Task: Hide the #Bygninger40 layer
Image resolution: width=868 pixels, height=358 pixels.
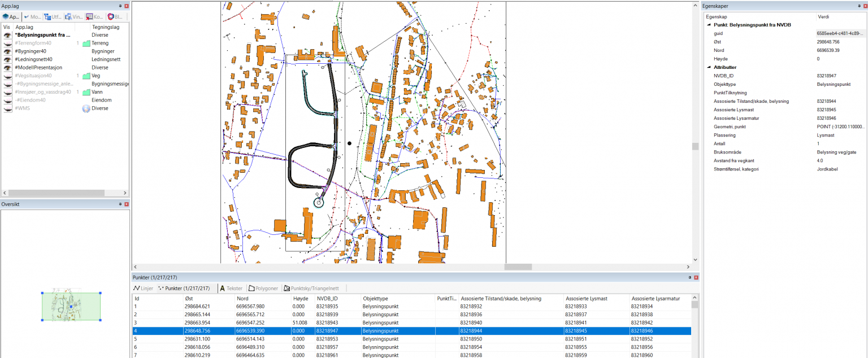Action: [x=7, y=51]
